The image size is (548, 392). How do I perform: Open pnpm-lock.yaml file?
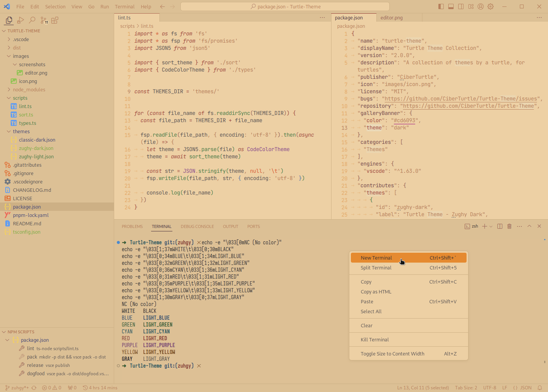click(x=57, y=215)
